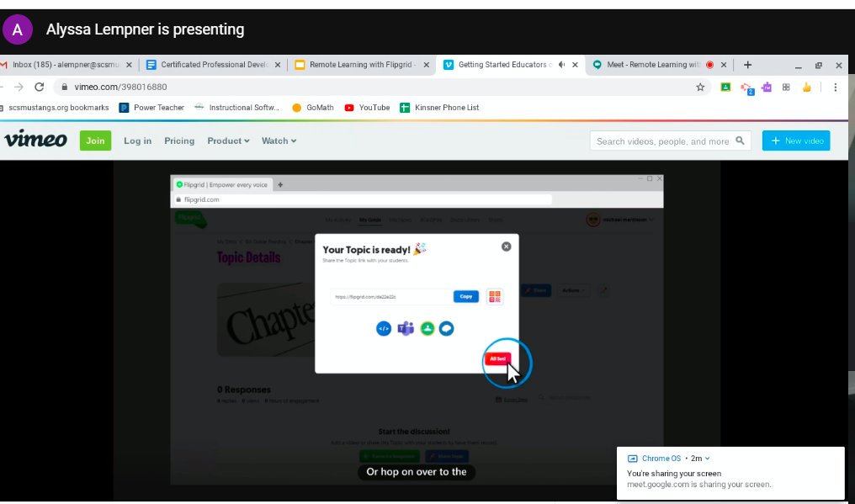This screenshot has width=855, height=504.
Task: Open the Instructional Software bookmark
Action: tap(236, 108)
